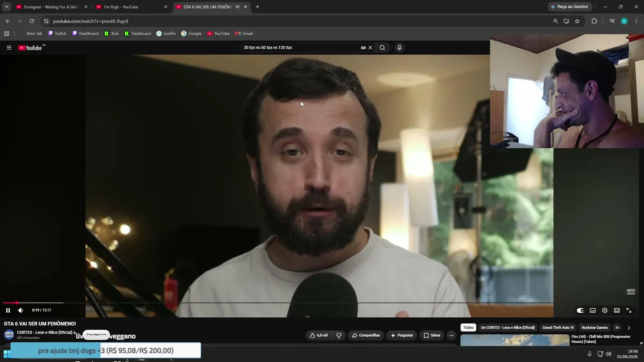Click the taskbar microphone tray icon
This screenshot has width=644, height=362.
[x=590, y=354]
